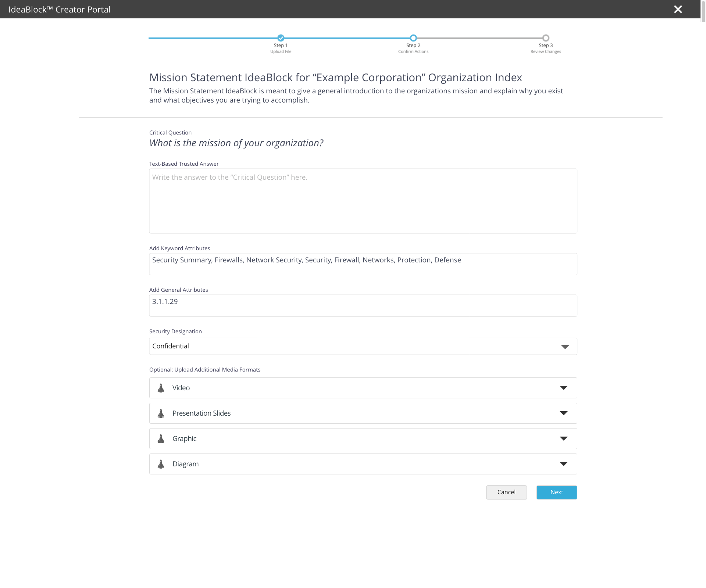Close the Creator Portal with X icon

coord(678,9)
